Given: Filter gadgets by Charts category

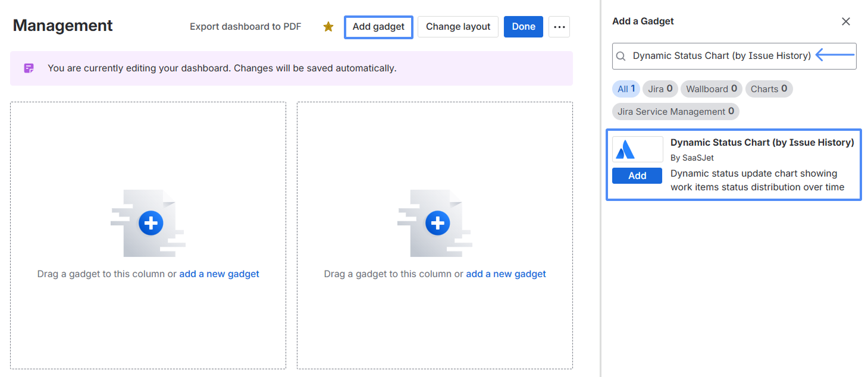Looking at the screenshot, I should (x=768, y=89).
